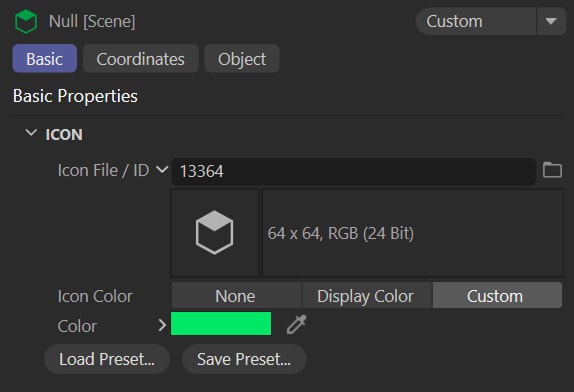Open the Icon File / ID chevron menu
The width and height of the screenshot is (574, 392).
[162, 169]
